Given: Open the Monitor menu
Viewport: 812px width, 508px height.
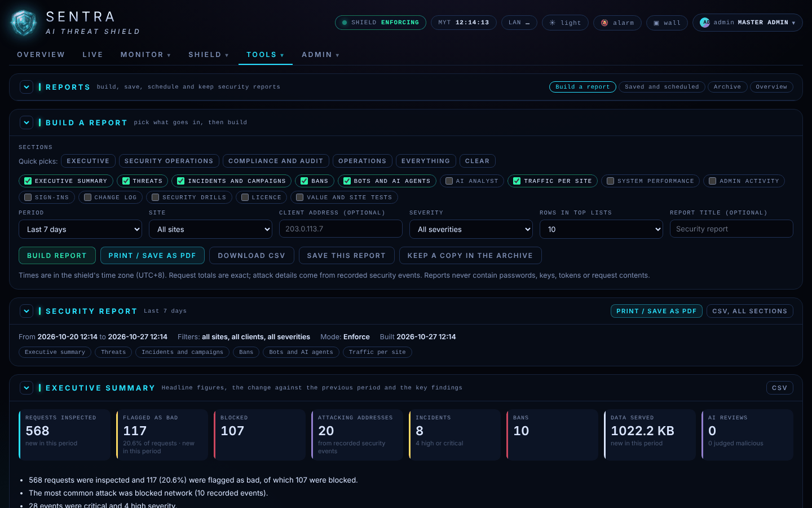Looking at the screenshot, I should 145,55.
